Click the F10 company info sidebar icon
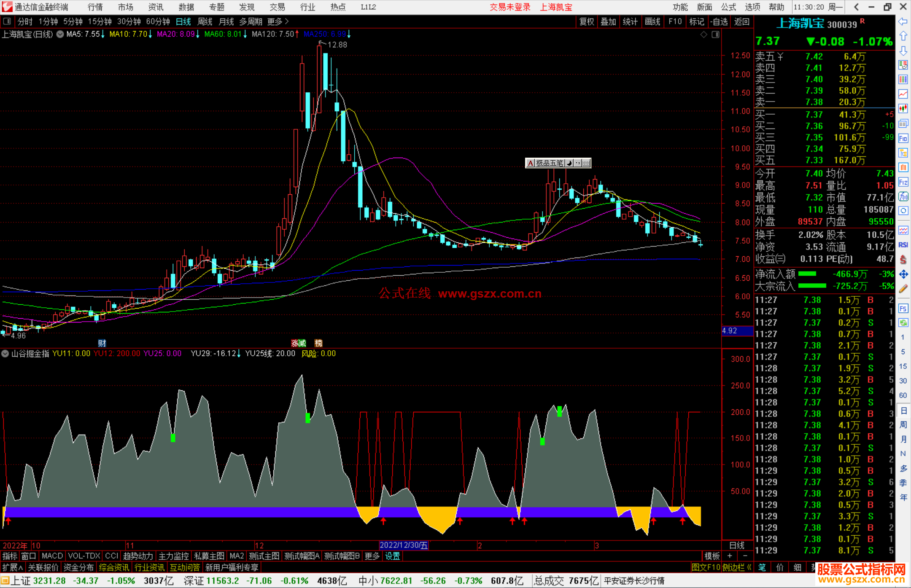911x588 pixels. coord(903,139)
